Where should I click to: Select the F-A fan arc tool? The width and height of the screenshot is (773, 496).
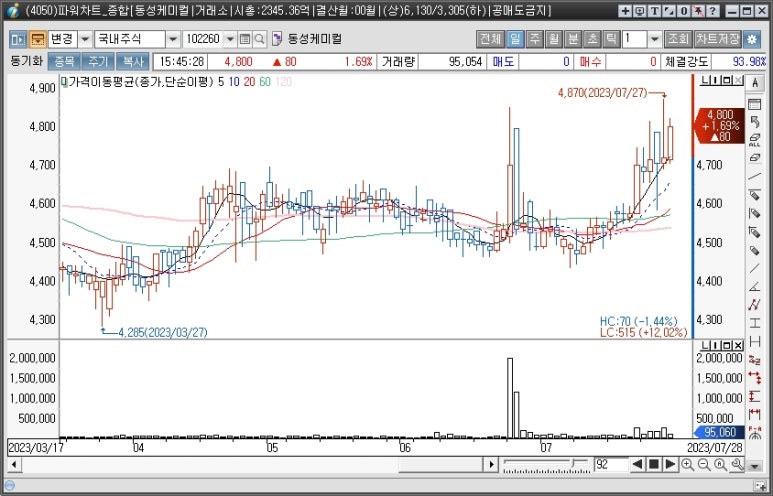pyautogui.click(x=754, y=431)
